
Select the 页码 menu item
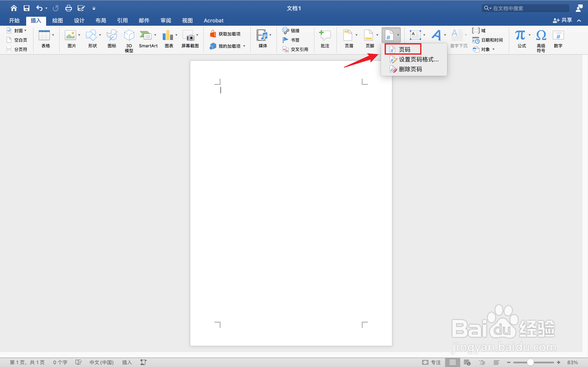404,50
